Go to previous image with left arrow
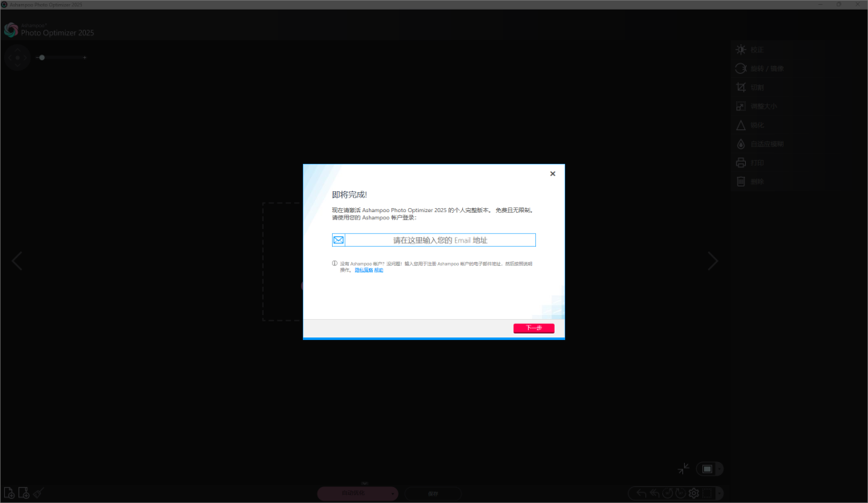Screen dimensions: 868x503 (x=17, y=261)
